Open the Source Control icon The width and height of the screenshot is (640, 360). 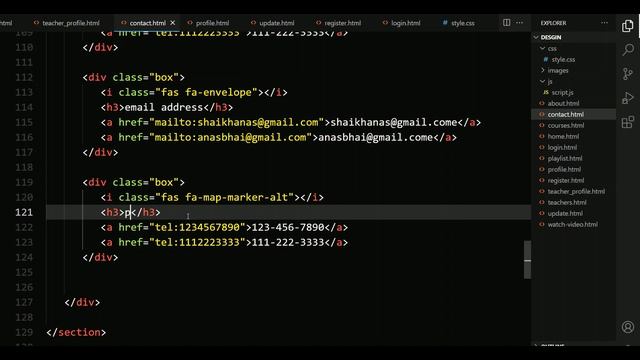(628, 74)
